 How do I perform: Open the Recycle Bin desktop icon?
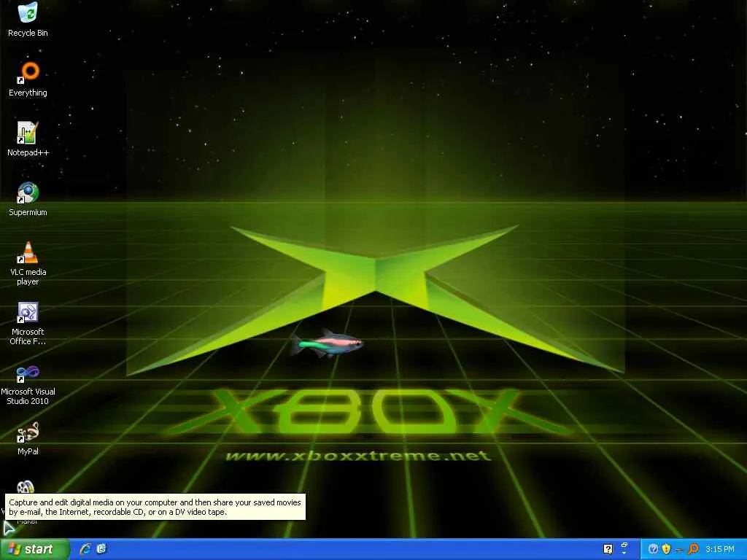(28, 20)
